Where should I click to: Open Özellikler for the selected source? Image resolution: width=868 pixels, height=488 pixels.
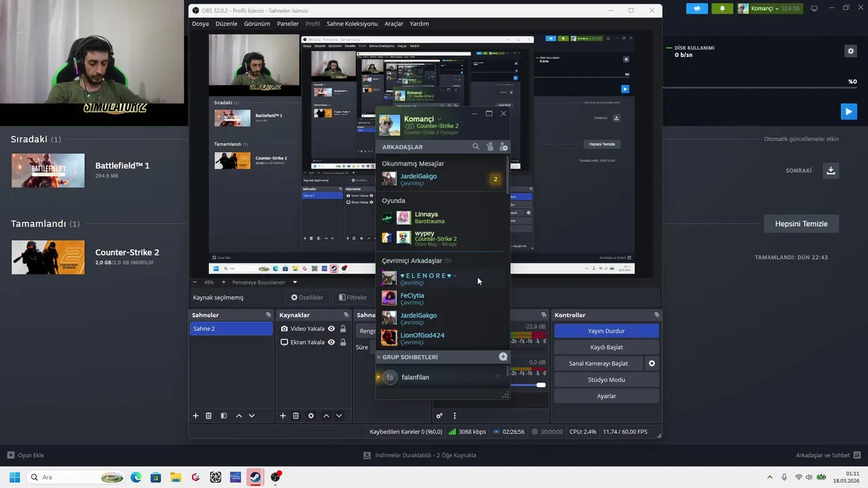307,298
